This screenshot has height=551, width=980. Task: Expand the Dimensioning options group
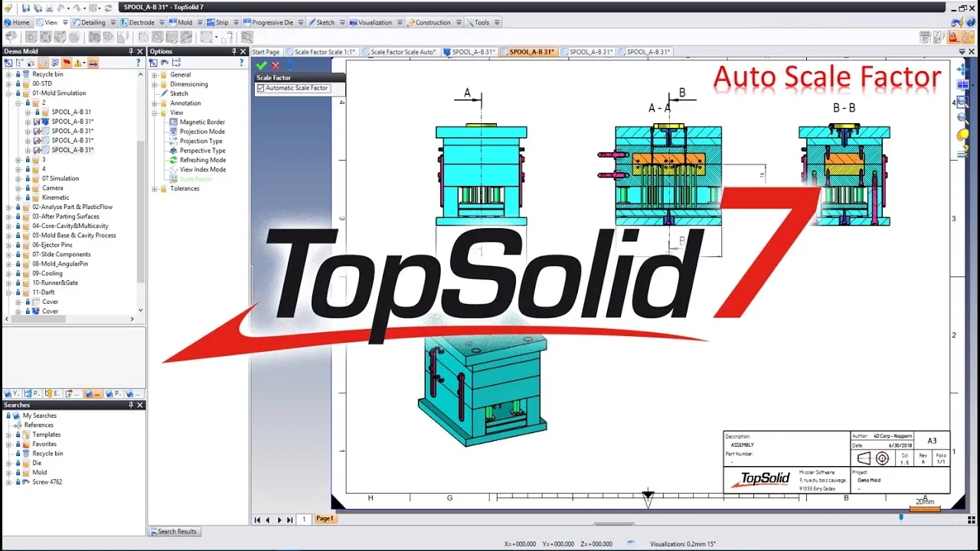point(154,84)
